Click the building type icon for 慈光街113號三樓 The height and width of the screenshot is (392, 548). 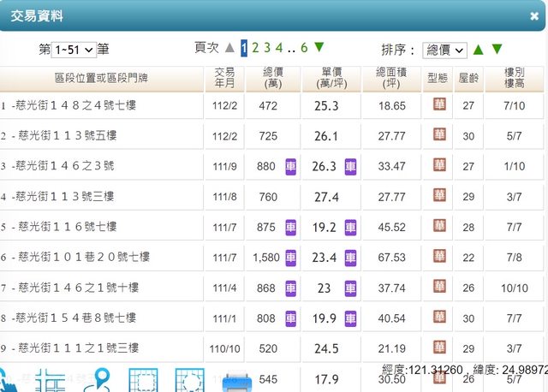[x=438, y=197]
